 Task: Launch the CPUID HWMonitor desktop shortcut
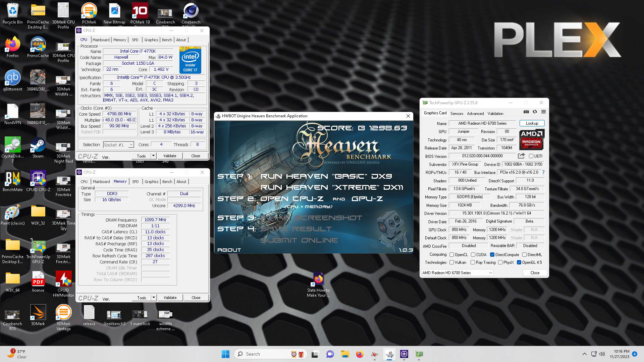click(x=63, y=284)
